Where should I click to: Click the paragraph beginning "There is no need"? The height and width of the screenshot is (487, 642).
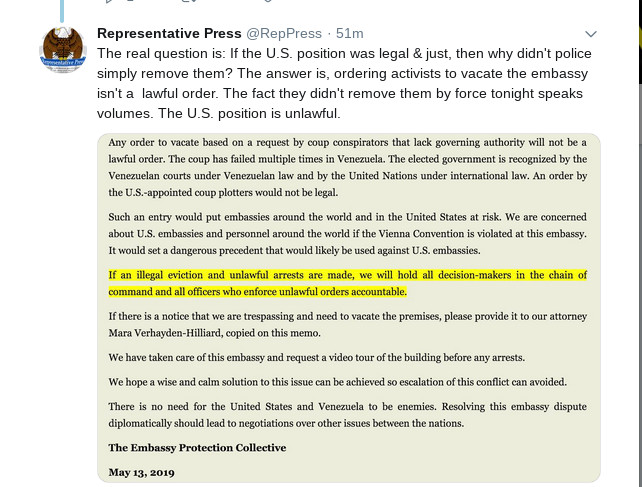coord(349,415)
